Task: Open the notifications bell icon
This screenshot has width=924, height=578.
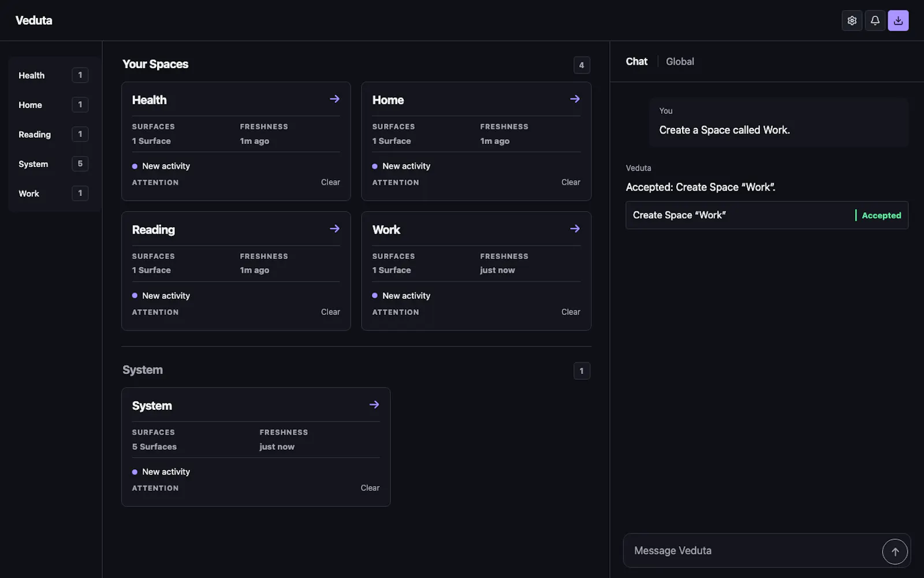Action: [x=875, y=21]
